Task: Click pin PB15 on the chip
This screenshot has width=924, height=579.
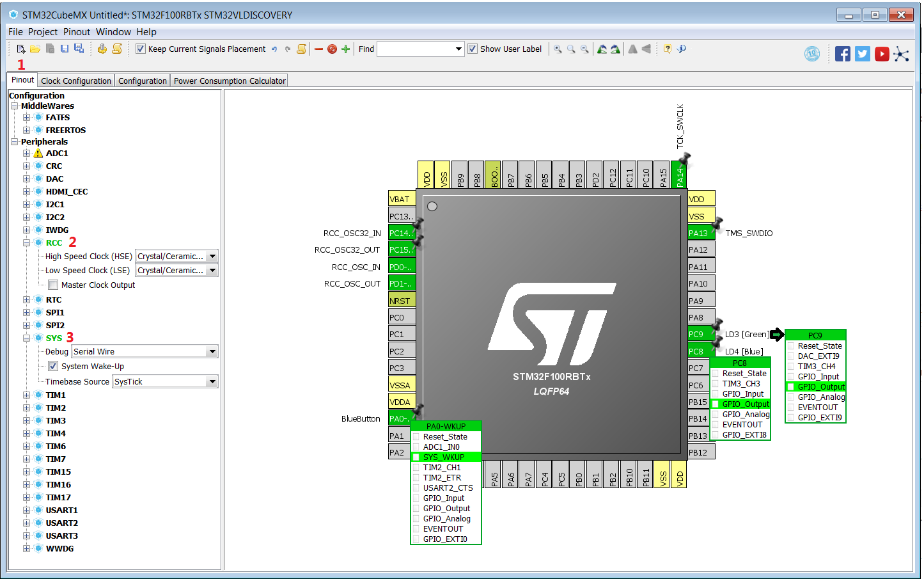Action: pos(701,402)
